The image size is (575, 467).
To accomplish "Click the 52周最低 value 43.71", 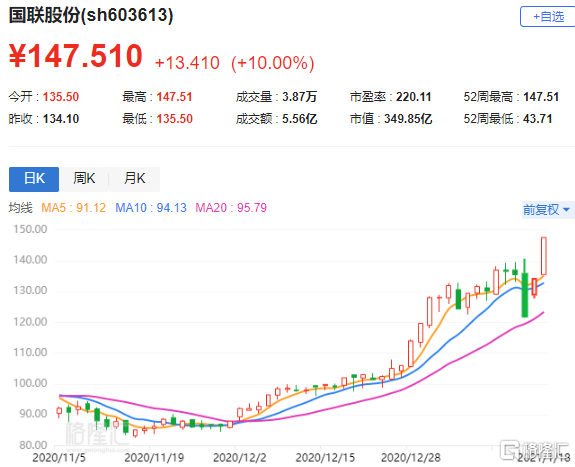I will pos(538,119).
